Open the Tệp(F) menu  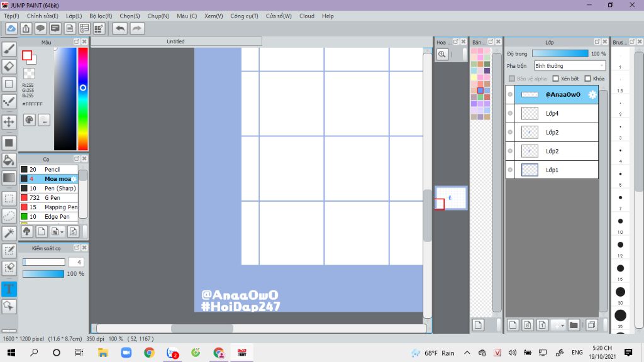pyautogui.click(x=11, y=16)
